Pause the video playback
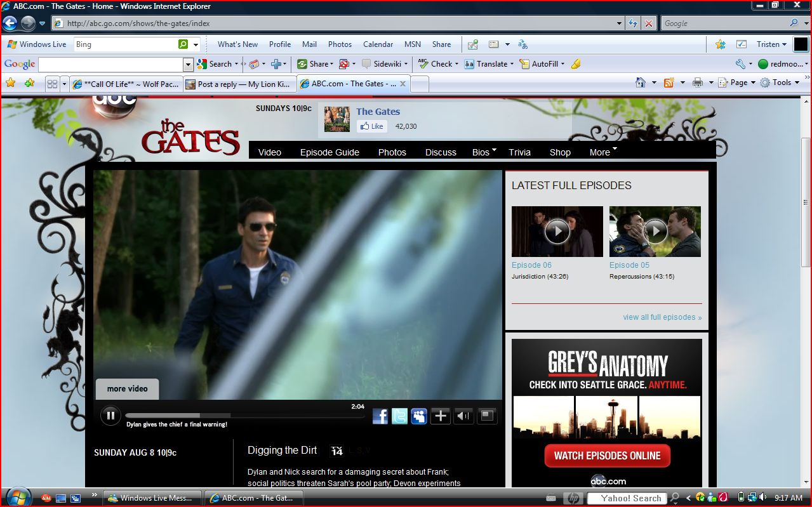This screenshot has height=507, width=812. 110,416
